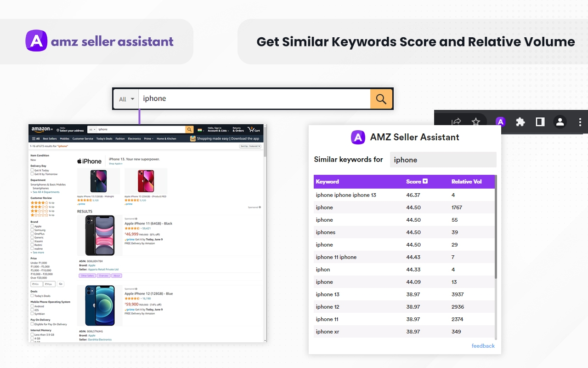Click the AMZ Seller Assistant logo in the popup

click(x=358, y=137)
